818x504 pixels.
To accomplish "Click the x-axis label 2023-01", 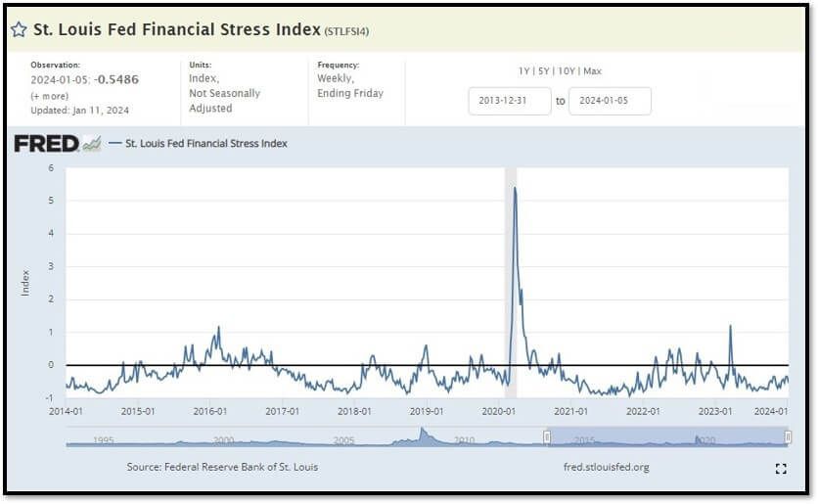I will click(x=714, y=411).
